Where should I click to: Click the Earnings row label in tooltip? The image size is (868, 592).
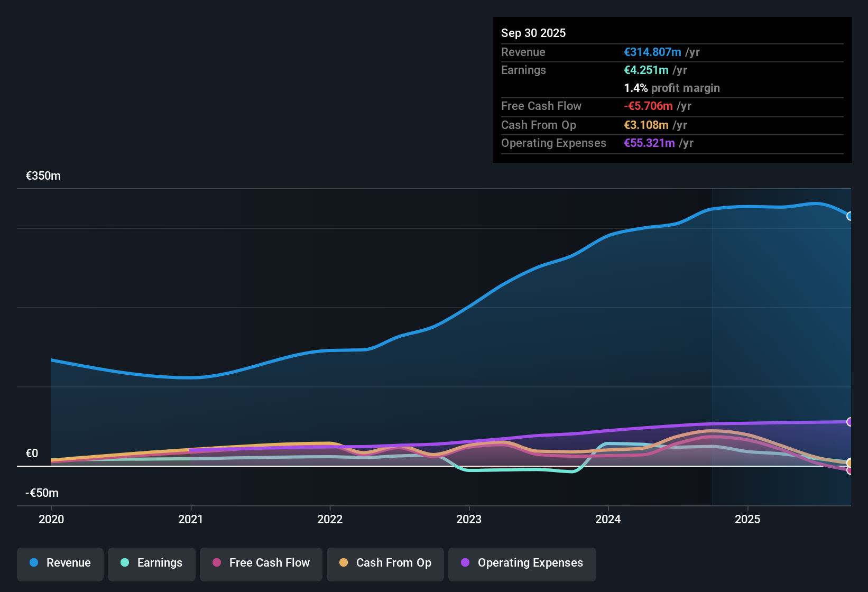tap(523, 70)
